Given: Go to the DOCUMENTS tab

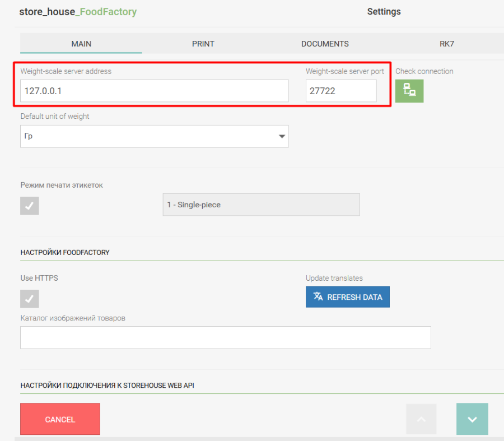Looking at the screenshot, I should tap(325, 44).
